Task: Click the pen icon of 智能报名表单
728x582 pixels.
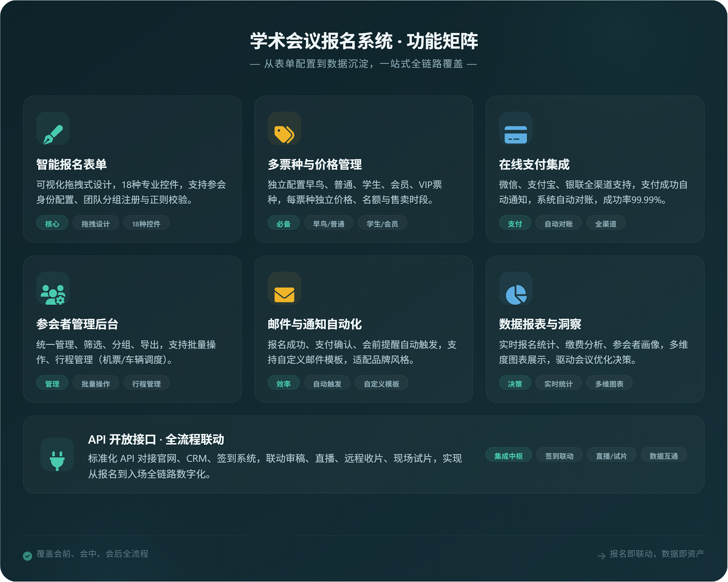Action: (53, 134)
